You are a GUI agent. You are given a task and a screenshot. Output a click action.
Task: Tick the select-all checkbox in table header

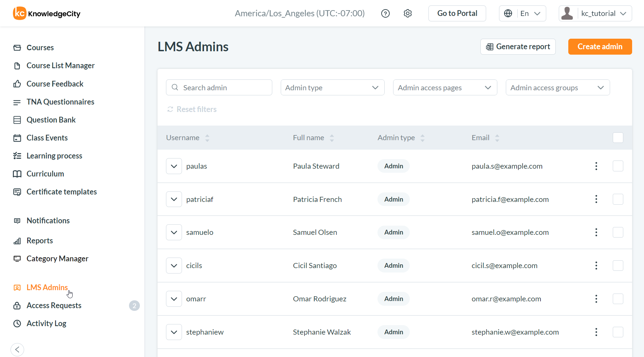pos(618,138)
